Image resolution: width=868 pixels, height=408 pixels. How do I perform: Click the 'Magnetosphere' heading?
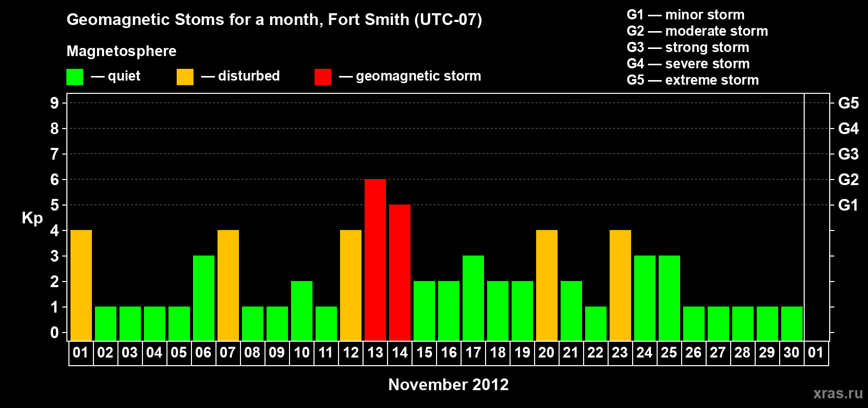tap(122, 52)
